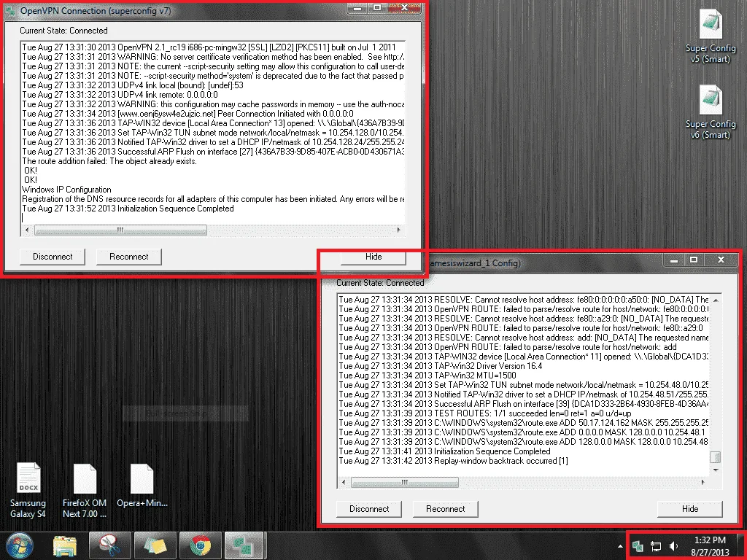Open Google Chrome from taskbar
747x560 pixels.
(x=200, y=545)
